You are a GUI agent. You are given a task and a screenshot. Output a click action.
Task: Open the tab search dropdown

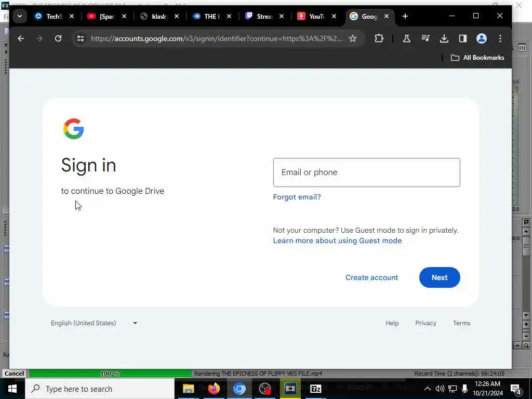coord(20,16)
